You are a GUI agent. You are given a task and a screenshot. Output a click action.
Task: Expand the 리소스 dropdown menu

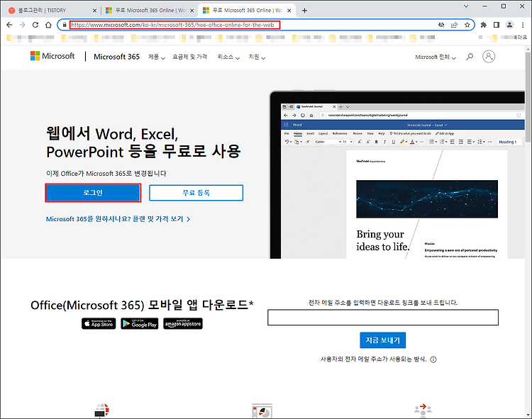point(228,57)
